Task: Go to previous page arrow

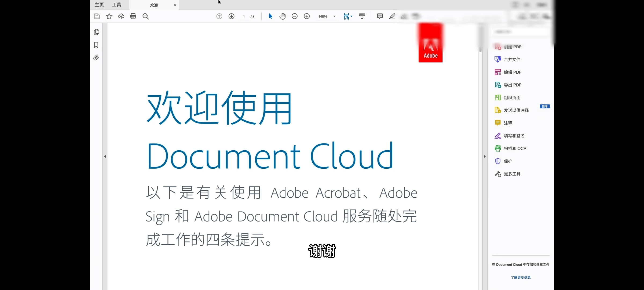Action: [x=219, y=16]
